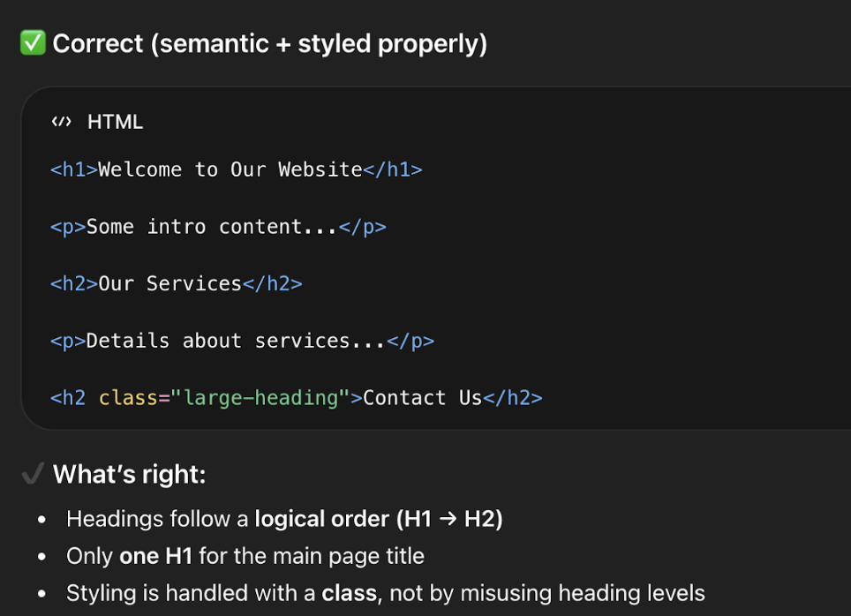851x616 pixels.
Task: Click the bullet 'Headings follow a logical order'
Action: click(x=284, y=519)
